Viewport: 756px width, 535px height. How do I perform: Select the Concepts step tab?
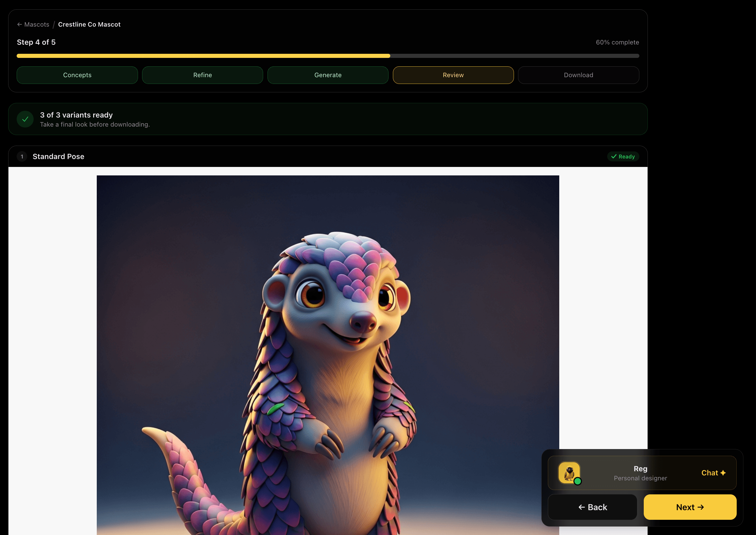click(77, 75)
